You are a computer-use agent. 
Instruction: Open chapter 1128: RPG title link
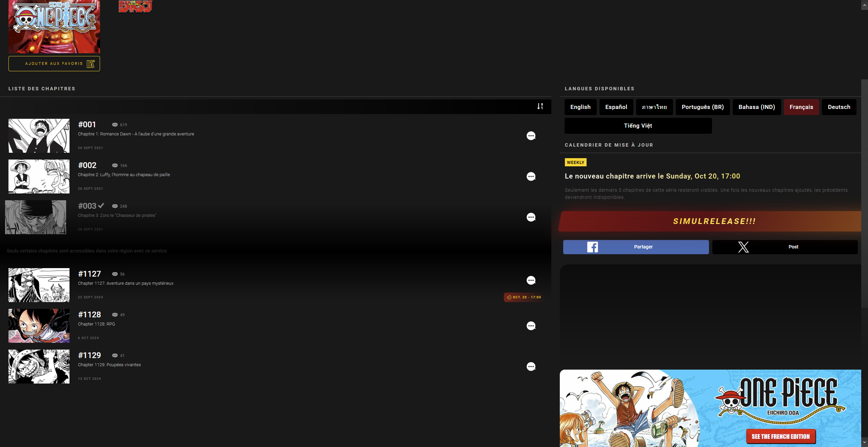(x=97, y=324)
